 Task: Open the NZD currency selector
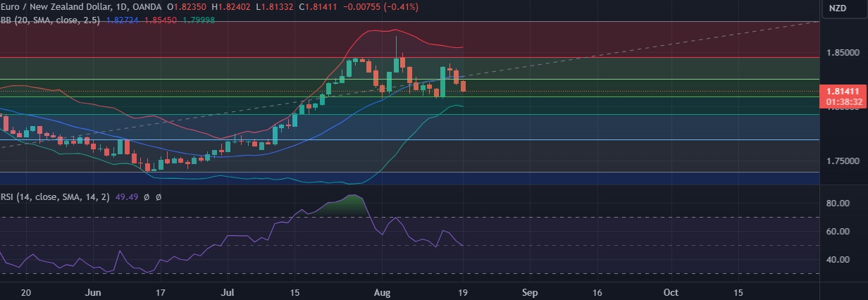coord(837,8)
